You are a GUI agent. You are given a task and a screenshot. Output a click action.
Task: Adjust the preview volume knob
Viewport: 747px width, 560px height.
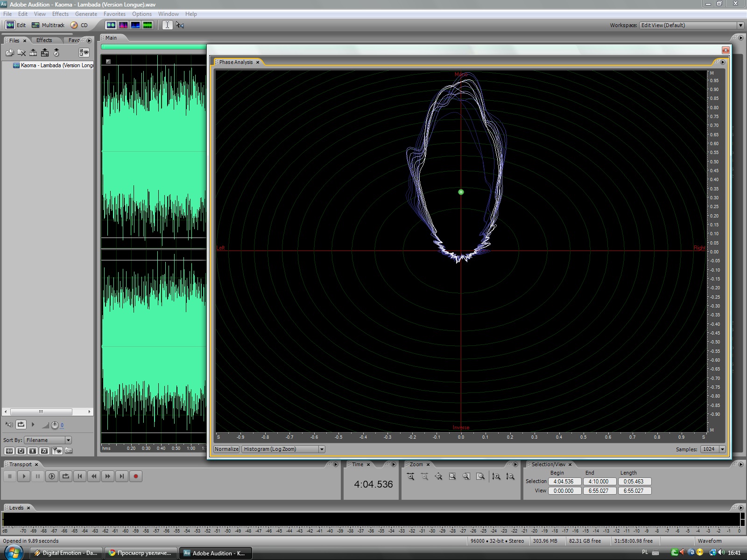tap(55, 425)
